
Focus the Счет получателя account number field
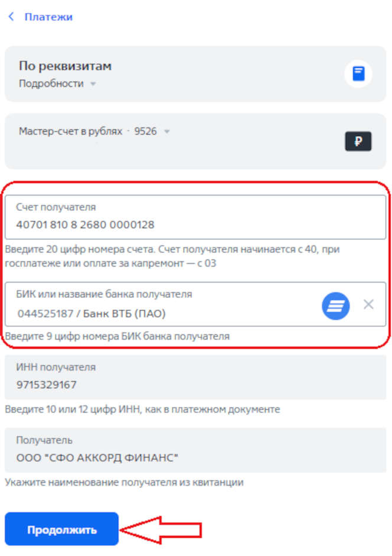(195, 217)
